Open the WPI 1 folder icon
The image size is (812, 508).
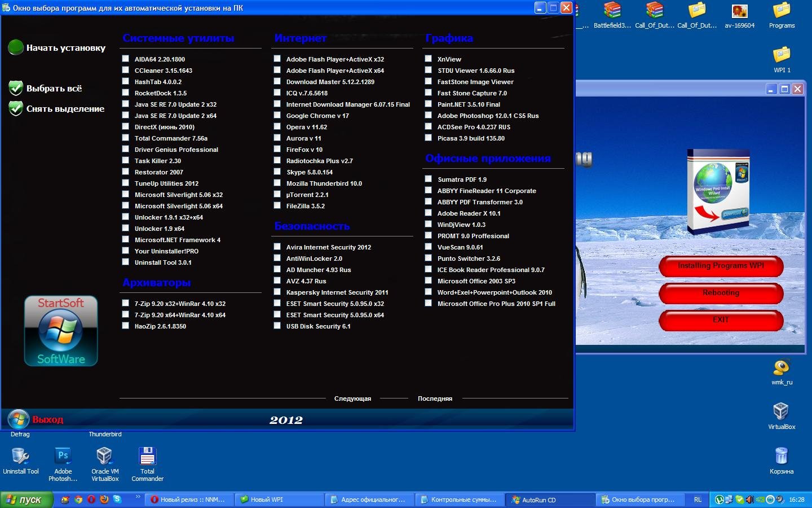(x=782, y=59)
